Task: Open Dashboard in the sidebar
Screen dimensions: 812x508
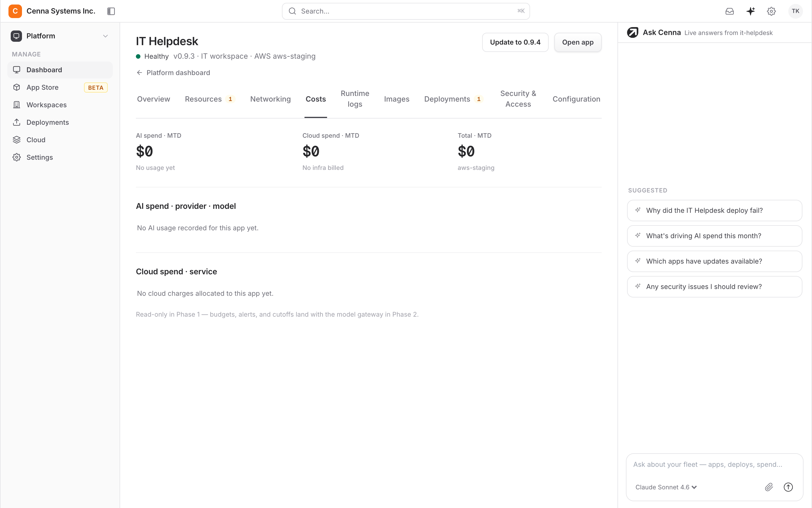Action: [x=60, y=70]
